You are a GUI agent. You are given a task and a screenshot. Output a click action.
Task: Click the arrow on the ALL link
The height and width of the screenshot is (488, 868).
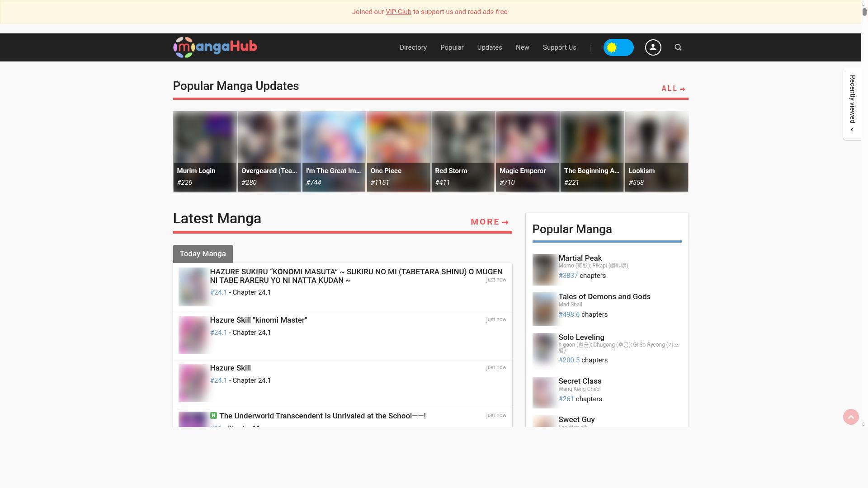pyautogui.click(x=683, y=89)
